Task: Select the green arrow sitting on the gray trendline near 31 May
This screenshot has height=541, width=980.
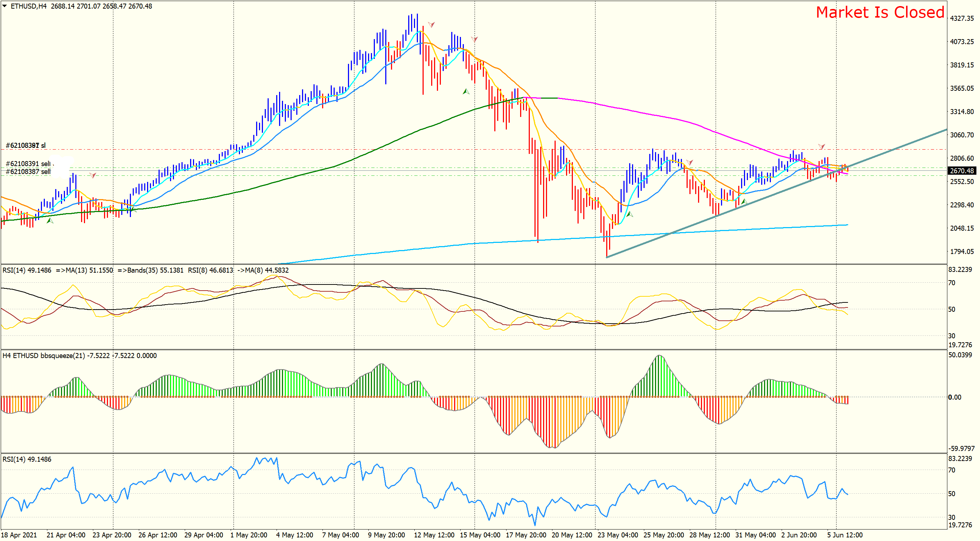Action: 744,201
